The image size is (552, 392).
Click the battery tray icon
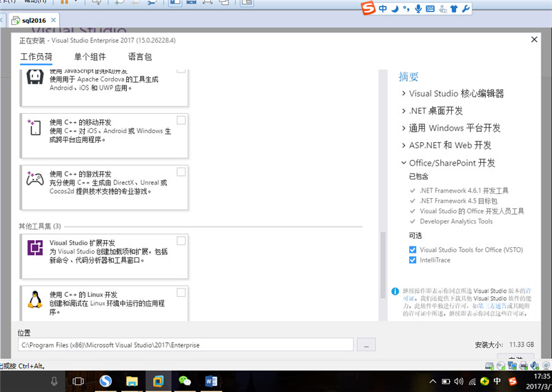[446, 381]
